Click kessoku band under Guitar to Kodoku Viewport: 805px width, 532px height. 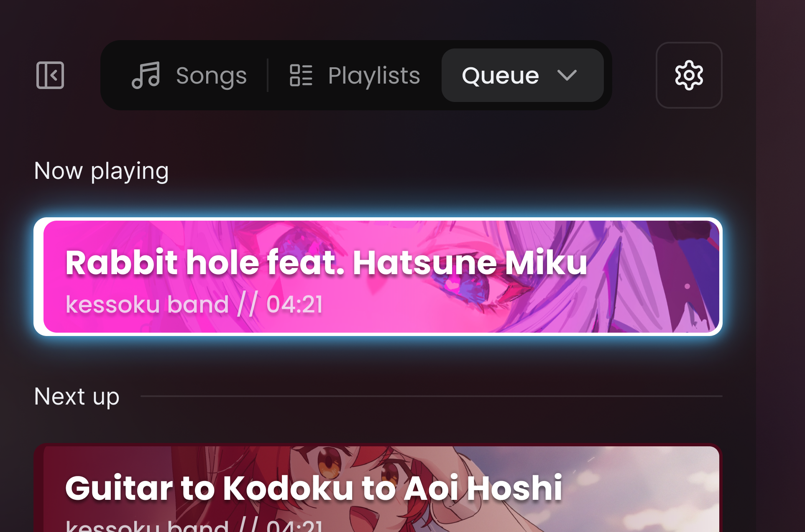(147, 525)
